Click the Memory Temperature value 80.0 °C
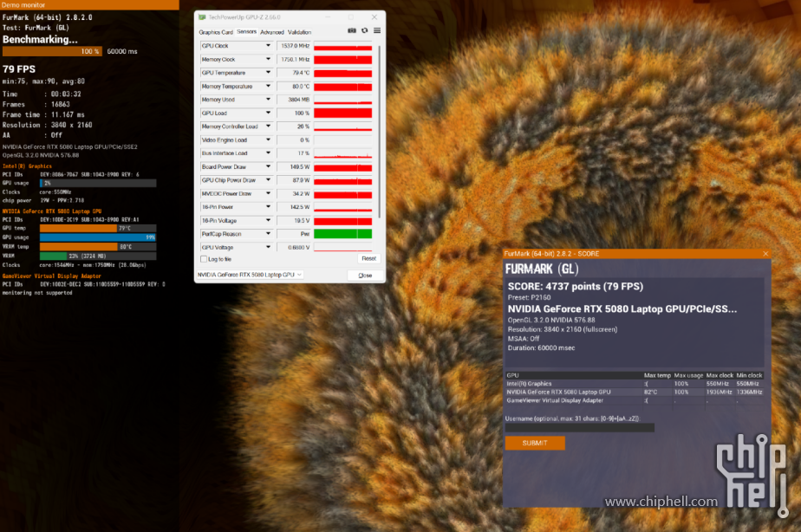This screenshot has width=801, height=532. (294, 87)
